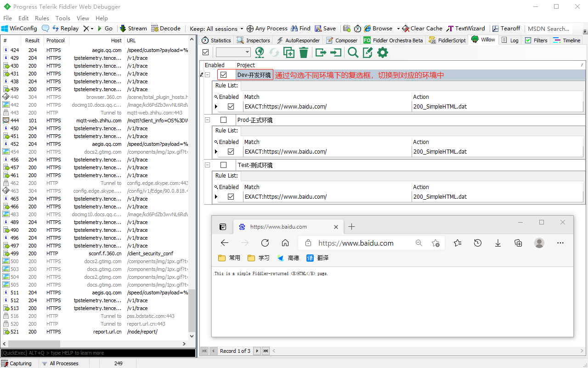
Task: Open the Willow toolbar combo box
Action: pyautogui.click(x=233, y=52)
